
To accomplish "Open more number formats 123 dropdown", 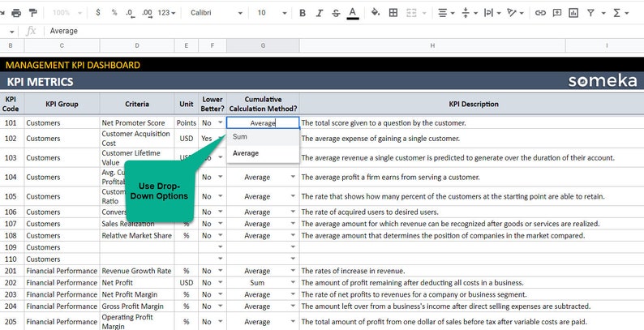I will 166,13.
